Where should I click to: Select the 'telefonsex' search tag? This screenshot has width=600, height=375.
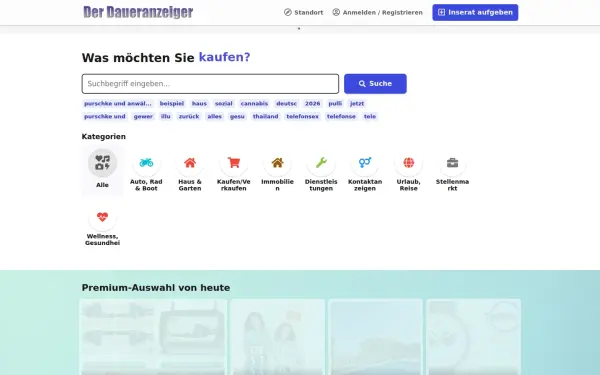(303, 116)
